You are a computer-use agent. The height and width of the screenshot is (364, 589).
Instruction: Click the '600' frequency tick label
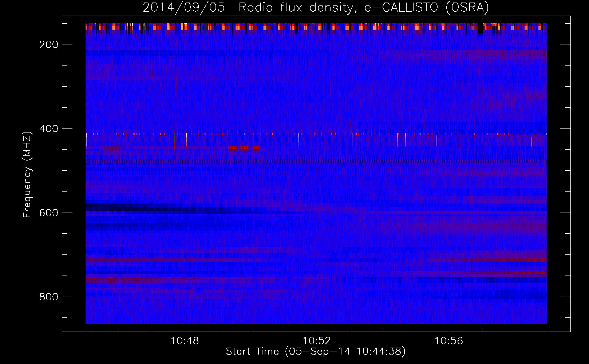click(x=49, y=213)
